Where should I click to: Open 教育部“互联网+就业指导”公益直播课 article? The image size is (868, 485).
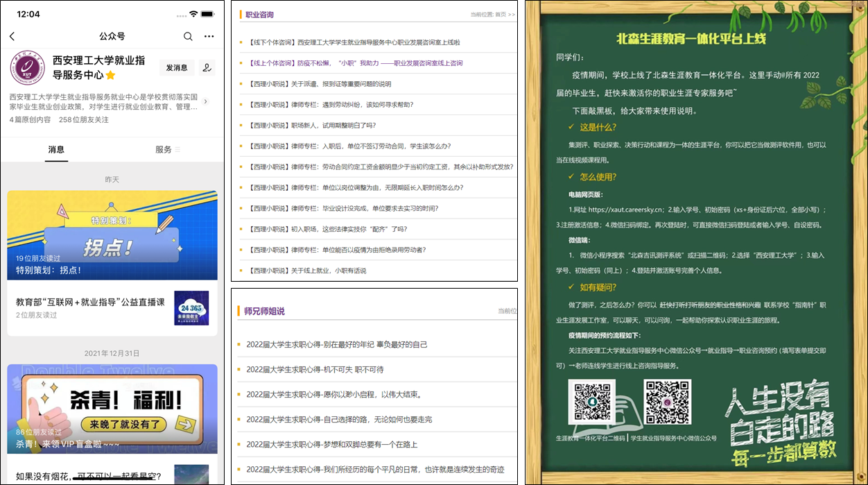90,303
